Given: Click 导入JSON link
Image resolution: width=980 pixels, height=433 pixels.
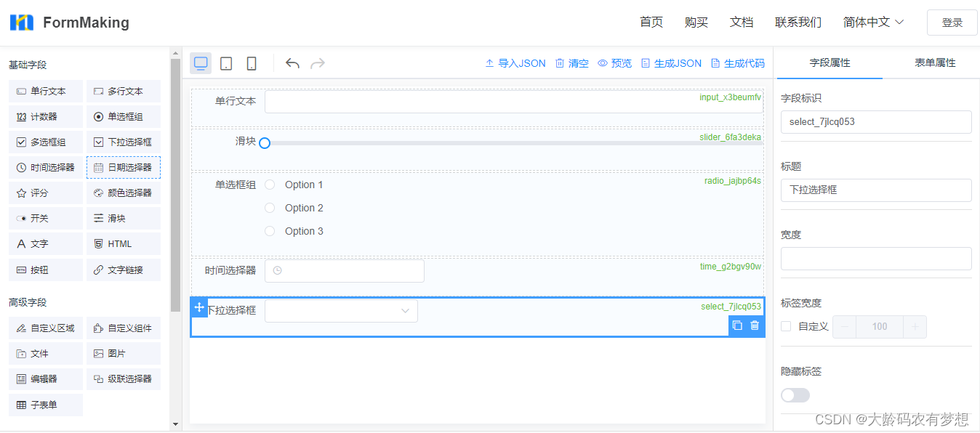Looking at the screenshot, I should (x=515, y=63).
